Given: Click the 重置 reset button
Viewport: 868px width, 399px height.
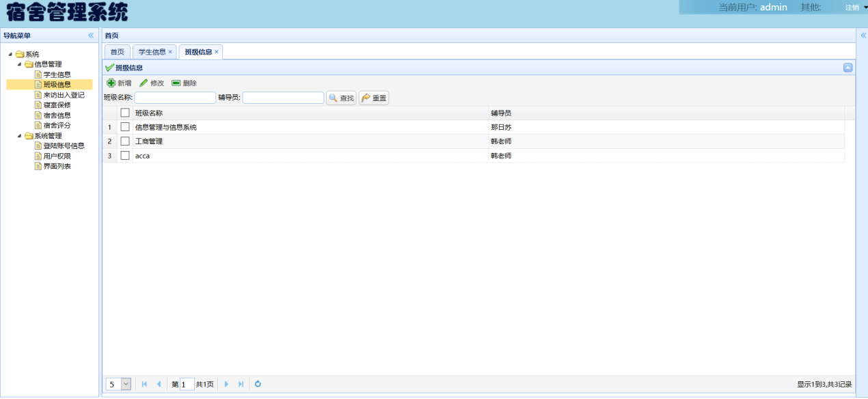Looking at the screenshot, I should click(374, 98).
